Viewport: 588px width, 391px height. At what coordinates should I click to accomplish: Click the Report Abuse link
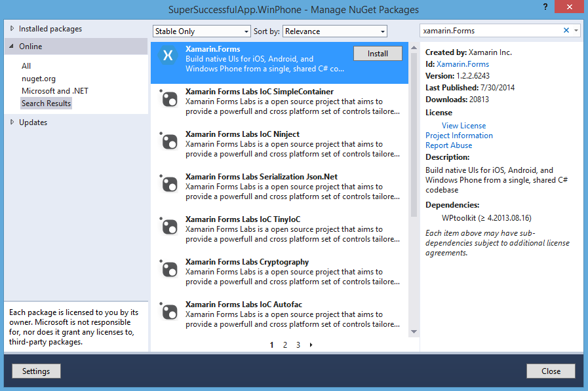coord(449,145)
